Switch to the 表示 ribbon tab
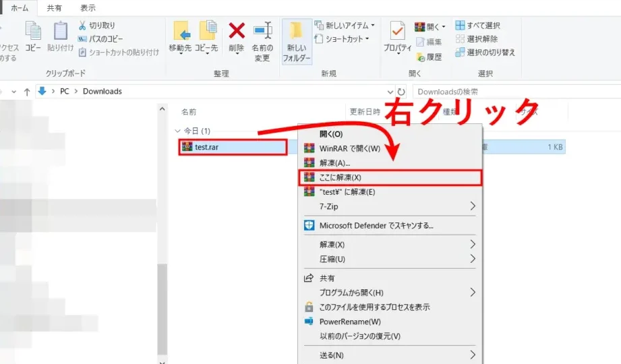 click(x=88, y=8)
